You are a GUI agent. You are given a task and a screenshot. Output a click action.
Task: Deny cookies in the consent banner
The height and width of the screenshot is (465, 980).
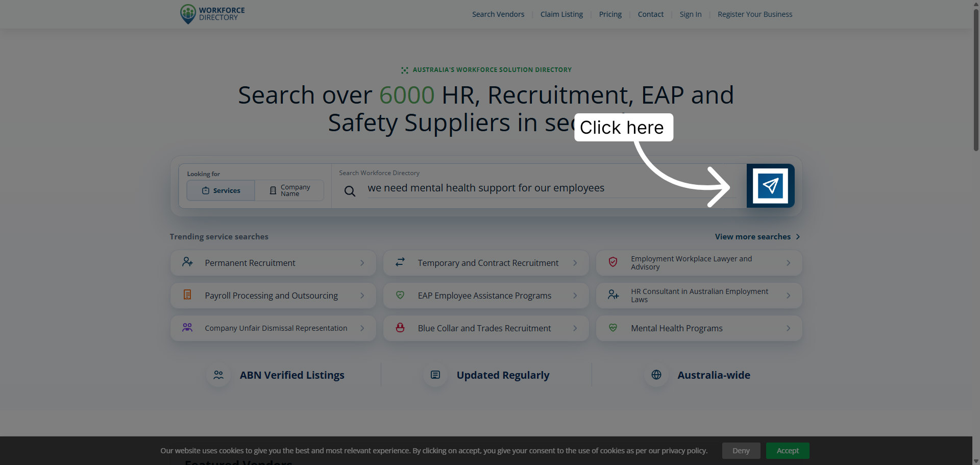[x=741, y=451]
